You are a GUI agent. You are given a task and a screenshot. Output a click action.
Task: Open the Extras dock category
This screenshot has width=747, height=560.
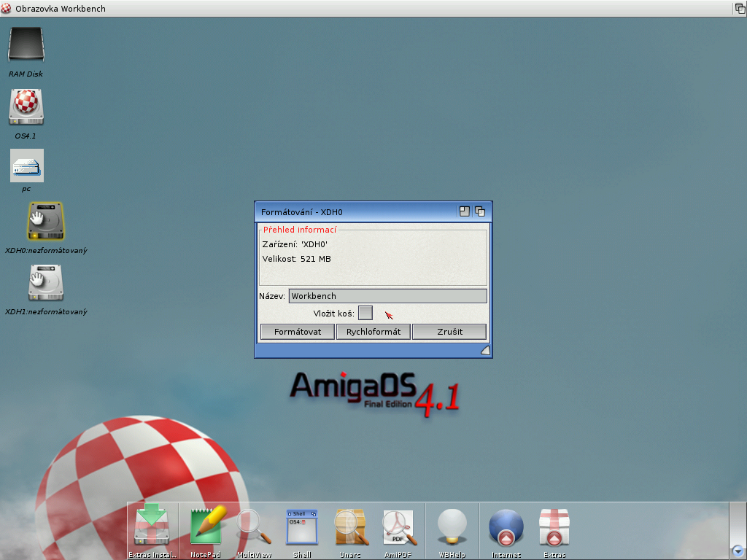[x=554, y=526]
